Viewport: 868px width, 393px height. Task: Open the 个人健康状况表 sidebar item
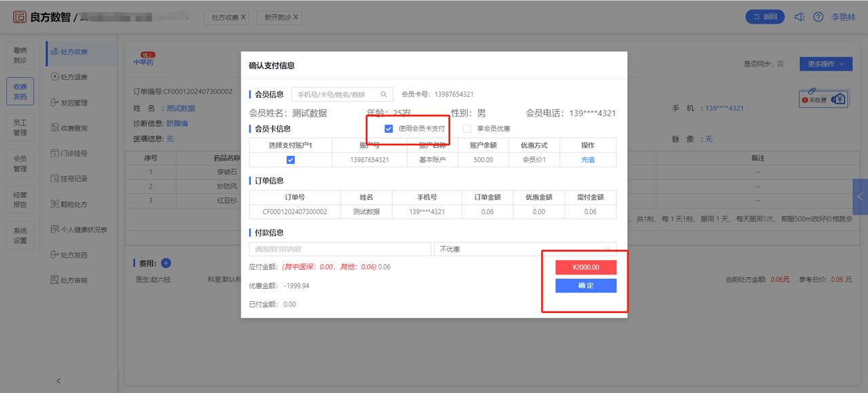tap(79, 230)
